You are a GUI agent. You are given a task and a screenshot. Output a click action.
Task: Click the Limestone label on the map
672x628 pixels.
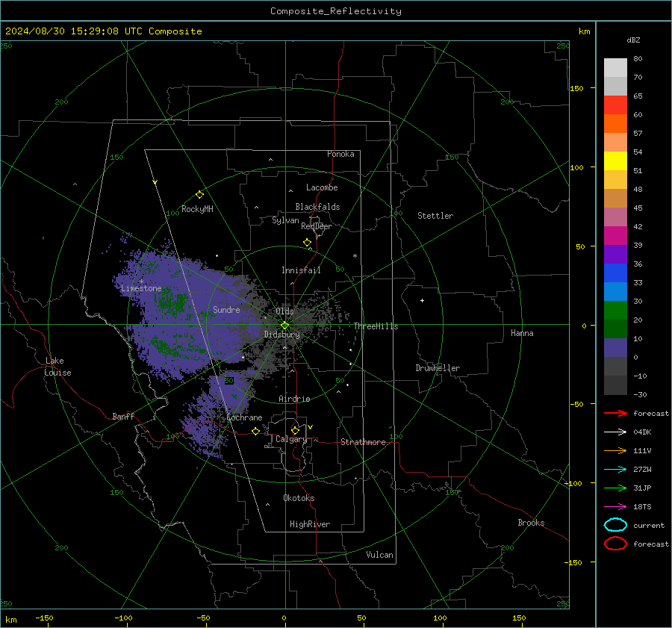coord(141,288)
